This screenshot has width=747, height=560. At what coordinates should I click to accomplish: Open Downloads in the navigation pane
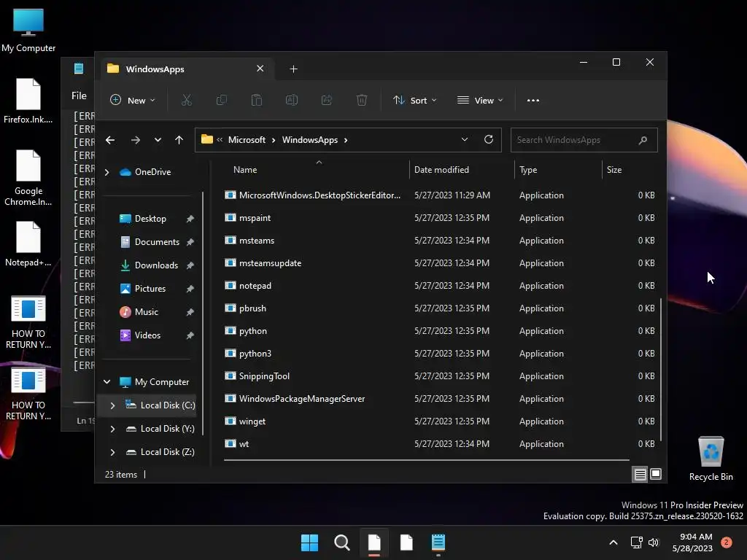click(150, 265)
